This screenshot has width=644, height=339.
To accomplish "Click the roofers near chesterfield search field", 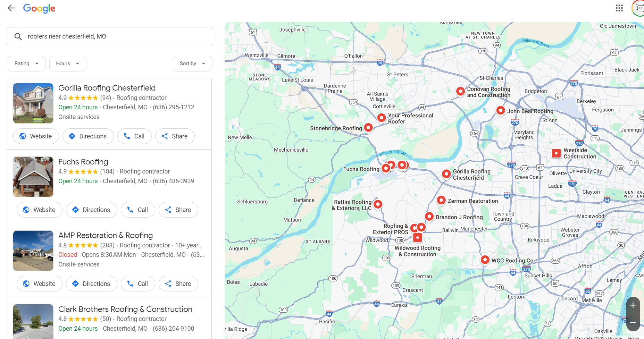I will [x=110, y=36].
